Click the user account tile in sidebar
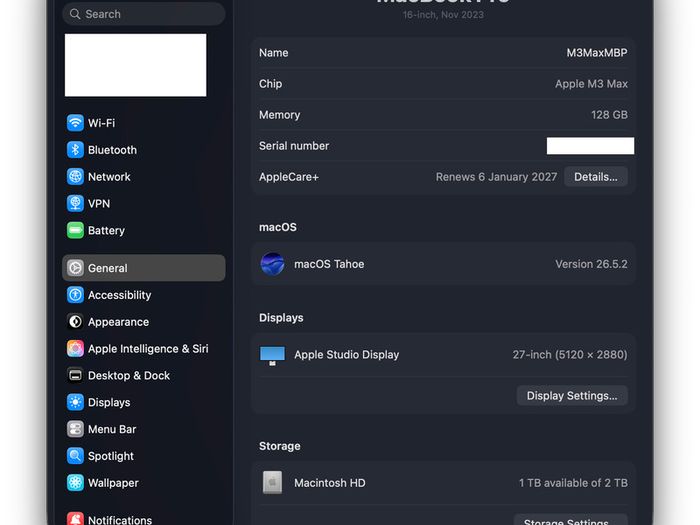The height and width of the screenshot is (525, 700). 136,65
